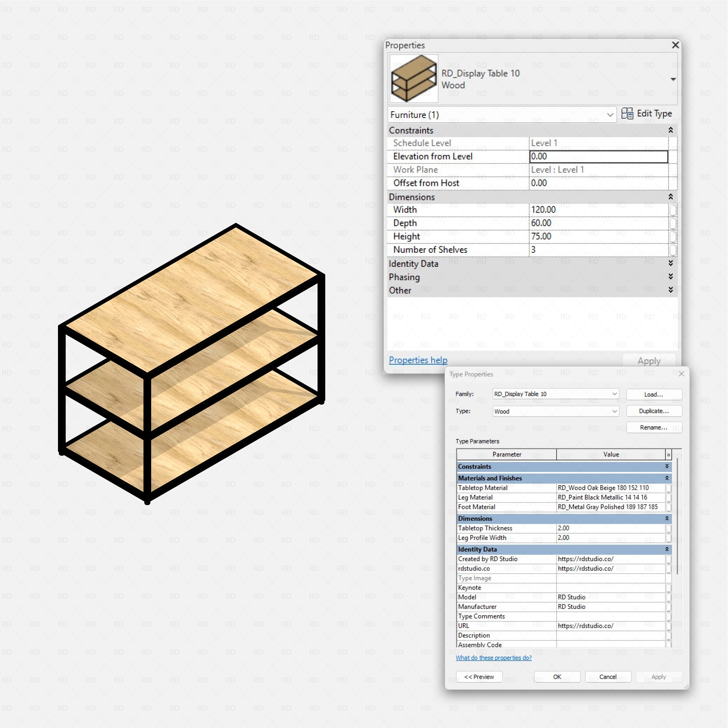
Task: Click the associate button beside Leg Profile Width
Action: click(668, 538)
